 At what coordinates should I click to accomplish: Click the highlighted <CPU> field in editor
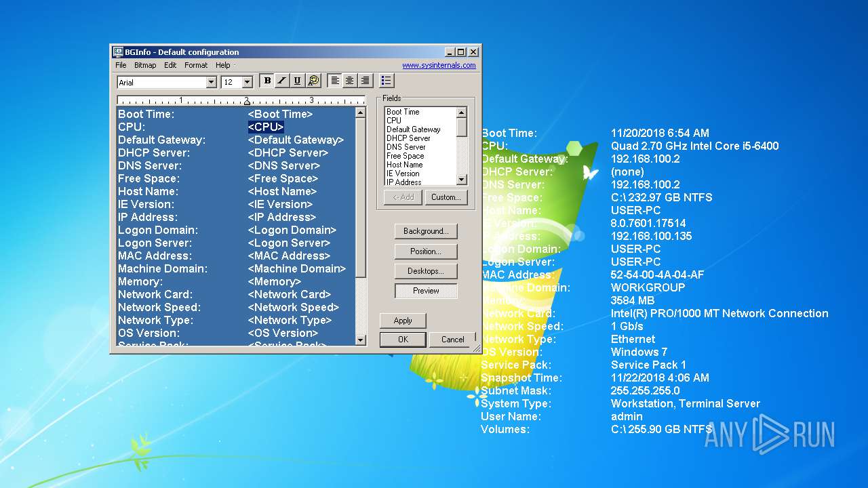266,127
